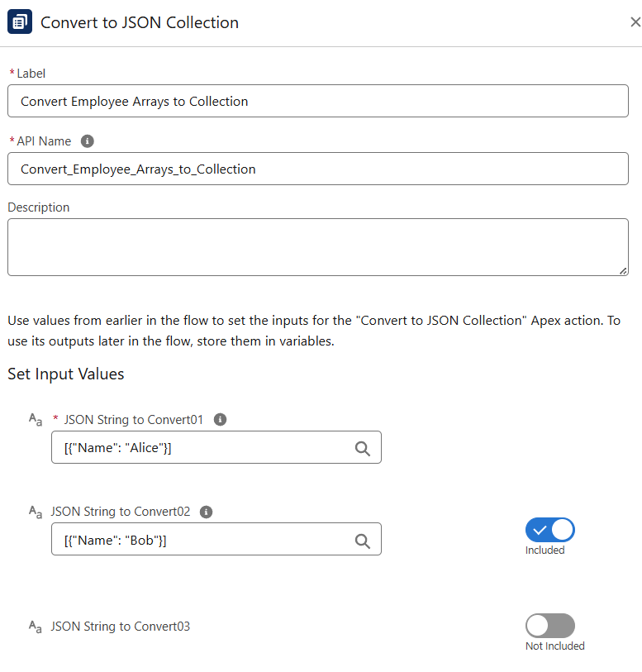The height and width of the screenshot is (672, 642).
Task: Click search icon in Convert02 field
Action: coord(363,541)
